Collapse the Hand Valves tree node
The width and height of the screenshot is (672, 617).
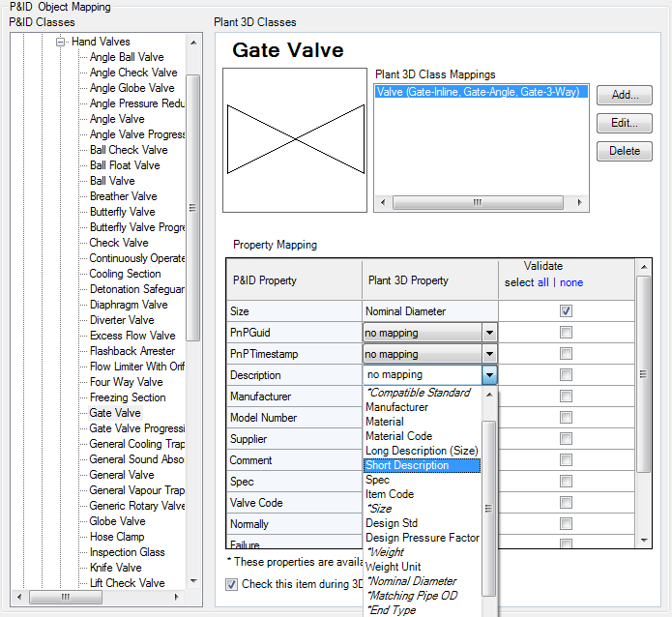tap(60, 42)
